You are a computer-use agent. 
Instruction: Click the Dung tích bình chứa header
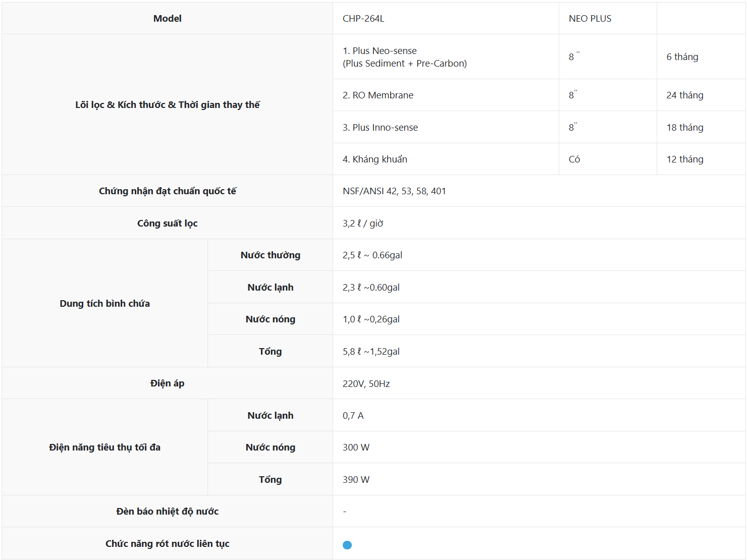click(x=104, y=304)
